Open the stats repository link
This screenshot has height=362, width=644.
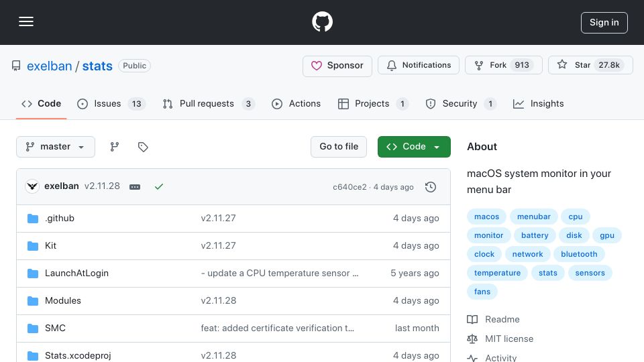[97, 66]
